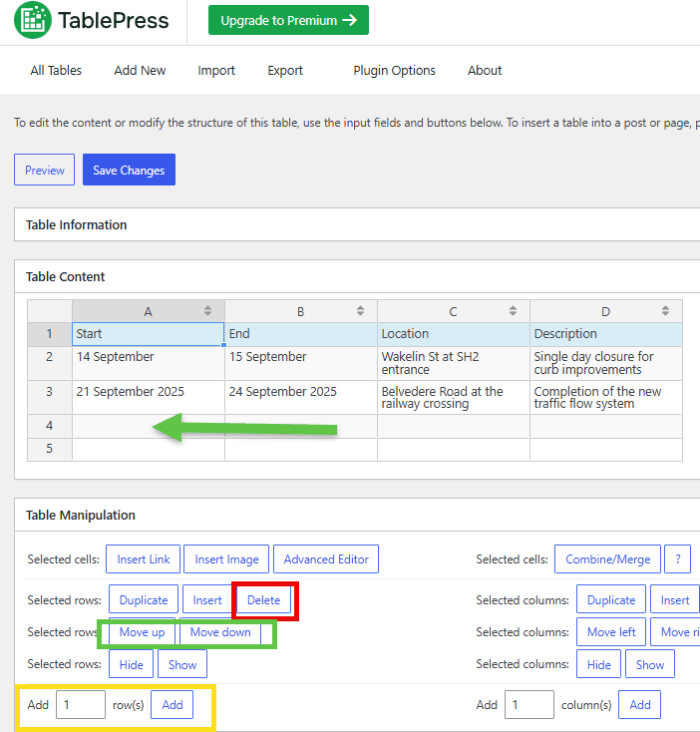Click '21 September 2025' cell

[x=148, y=397]
